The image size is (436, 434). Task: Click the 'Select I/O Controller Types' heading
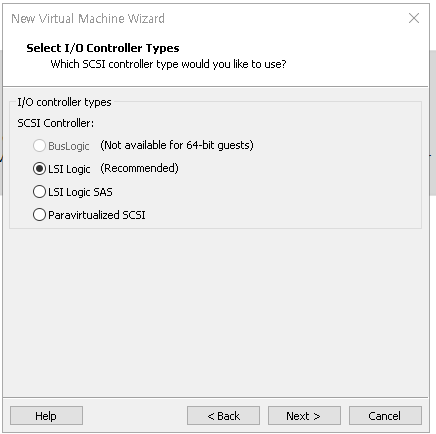pos(103,48)
